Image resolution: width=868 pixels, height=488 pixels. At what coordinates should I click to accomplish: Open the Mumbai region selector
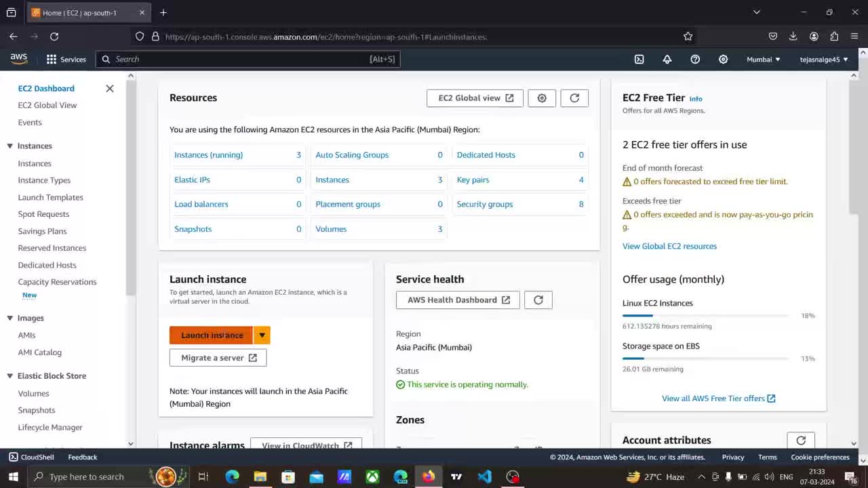763,60
